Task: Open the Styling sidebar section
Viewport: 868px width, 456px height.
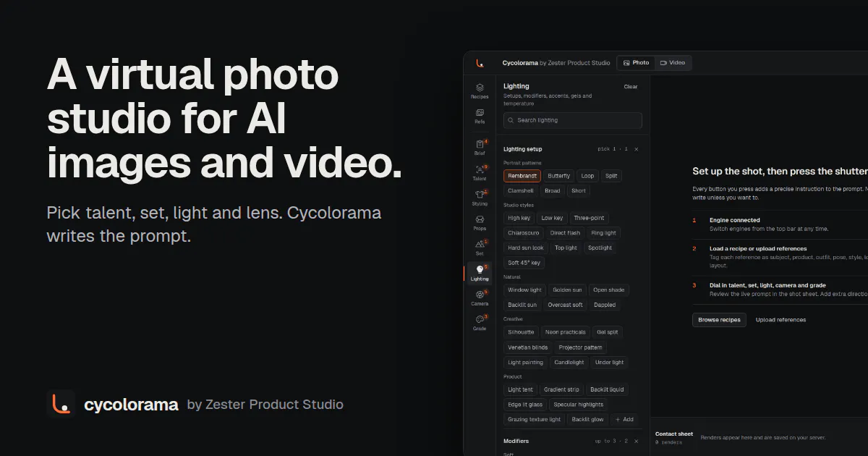Action: (x=480, y=198)
